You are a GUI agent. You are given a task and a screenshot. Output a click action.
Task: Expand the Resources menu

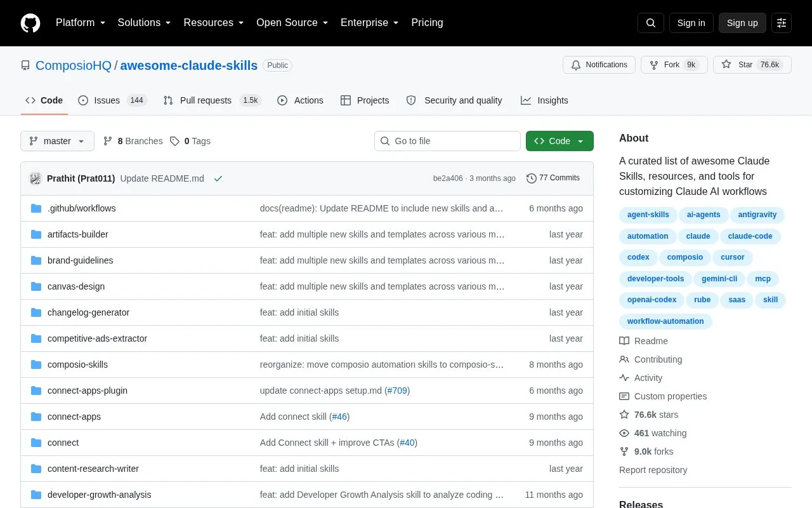pyautogui.click(x=214, y=23)
